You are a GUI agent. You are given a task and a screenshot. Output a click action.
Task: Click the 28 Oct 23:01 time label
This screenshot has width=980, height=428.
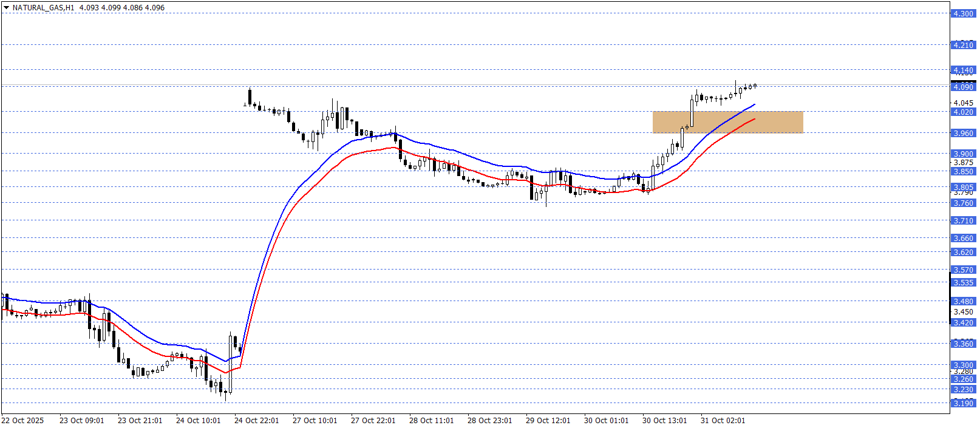(489, 421)
